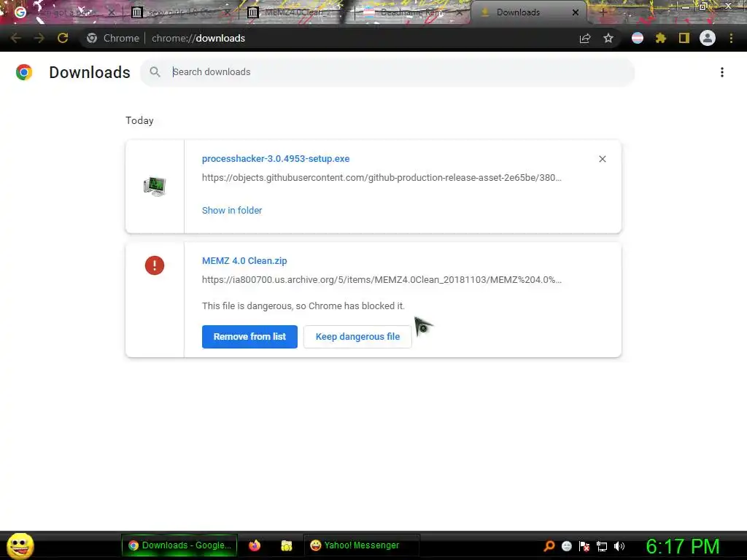
Task: Reload the downloads page
Action: [x=63, y=38]
